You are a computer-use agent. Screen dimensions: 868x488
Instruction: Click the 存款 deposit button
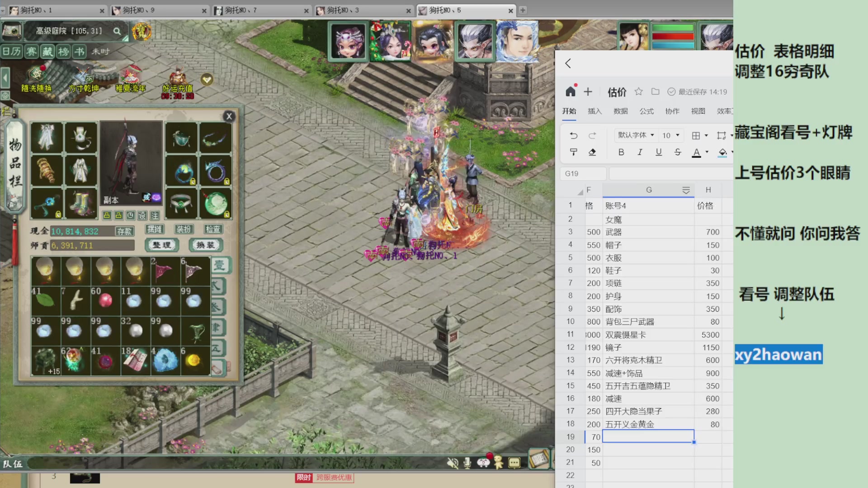pos(124,231)
